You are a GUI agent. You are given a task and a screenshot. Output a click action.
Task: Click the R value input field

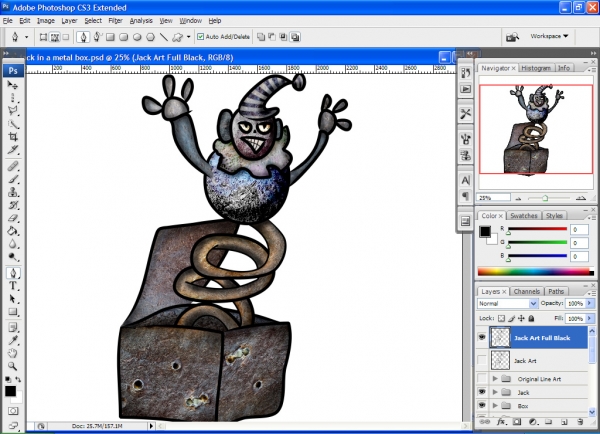[x=579, y=230]
